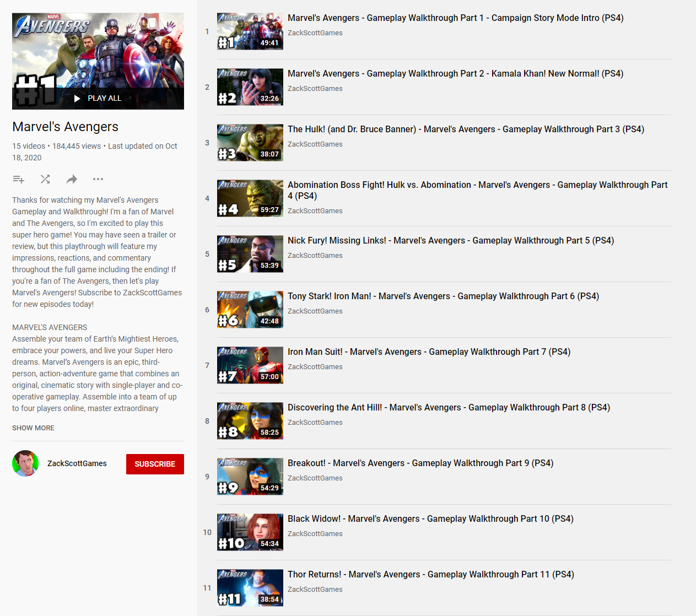Click the playlist title 'Marvel's Avengers'
The height and width of the screenshot is (616, 696).
click(x=65, y=127)
